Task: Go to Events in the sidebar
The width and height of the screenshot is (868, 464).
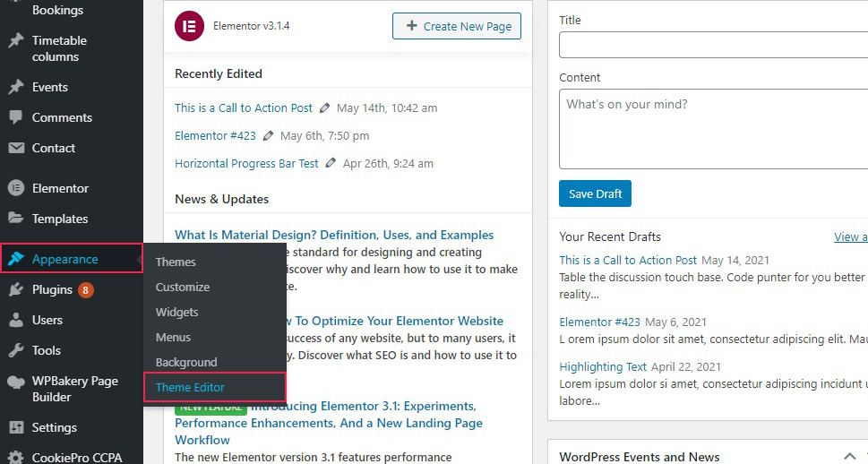Action: point(50,87)
